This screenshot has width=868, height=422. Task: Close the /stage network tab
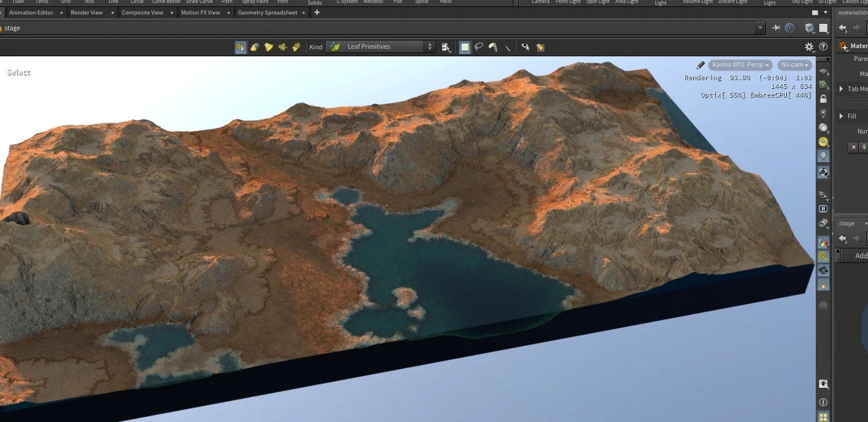click(x=865, y=223)
